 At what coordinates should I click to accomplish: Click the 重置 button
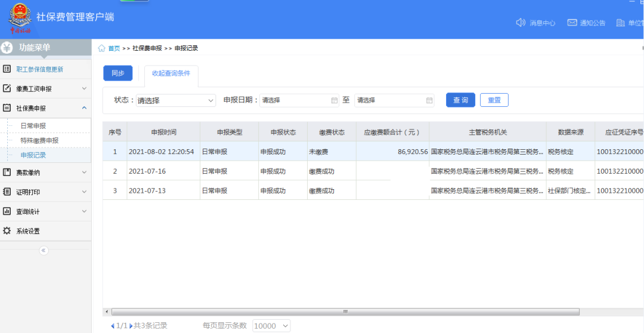494,100
